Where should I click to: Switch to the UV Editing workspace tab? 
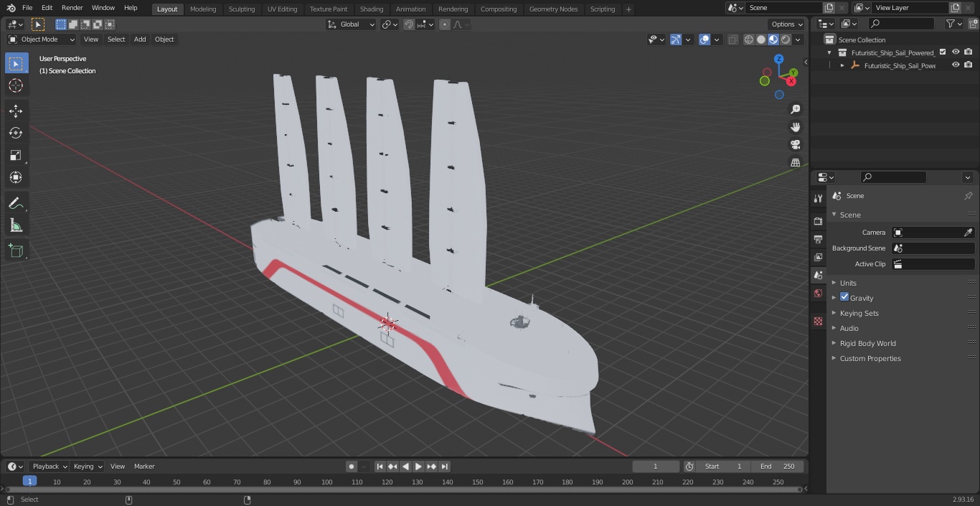(282, 9)
